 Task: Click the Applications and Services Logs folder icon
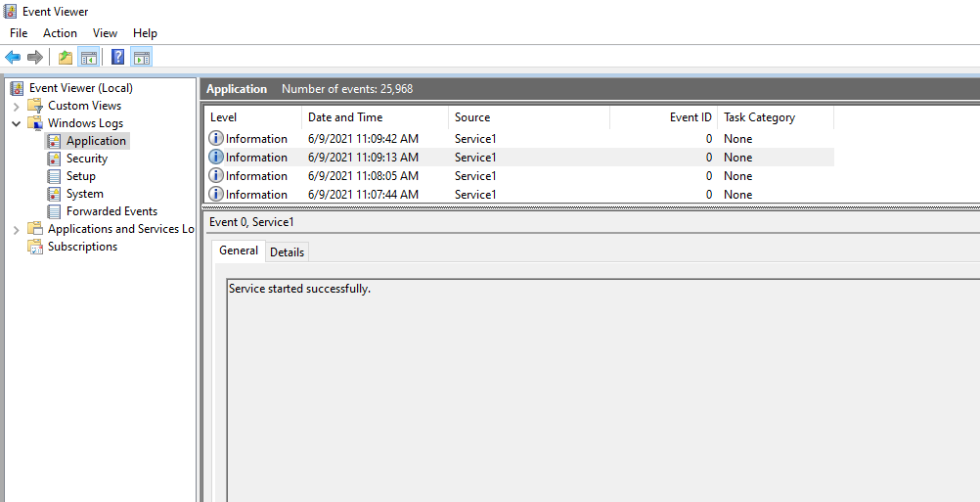point(35,229)
